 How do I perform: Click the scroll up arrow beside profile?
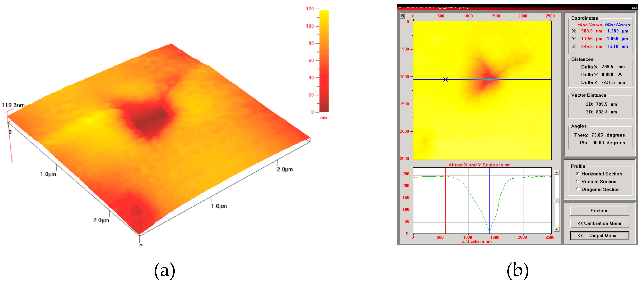(556, 173)
